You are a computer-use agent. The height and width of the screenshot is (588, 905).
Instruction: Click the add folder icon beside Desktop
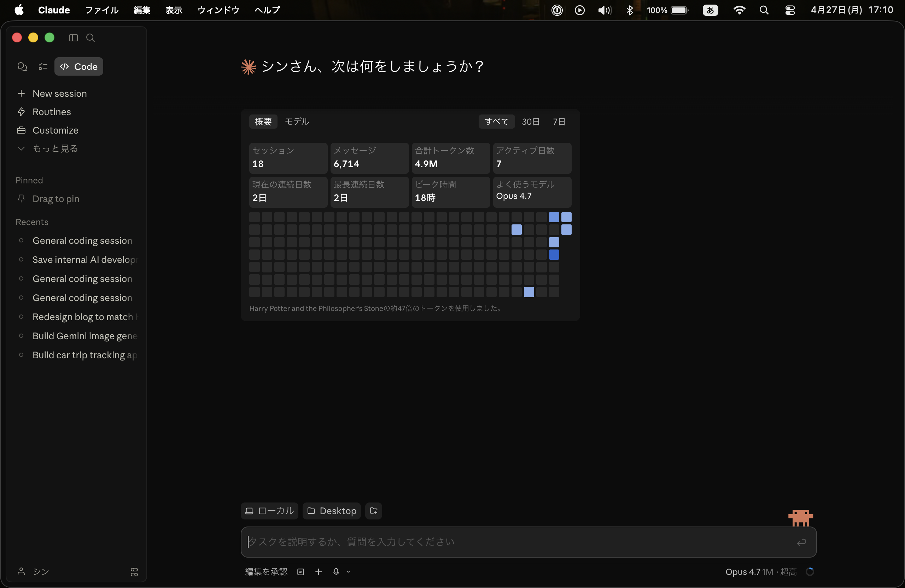(x=373, y=511)
